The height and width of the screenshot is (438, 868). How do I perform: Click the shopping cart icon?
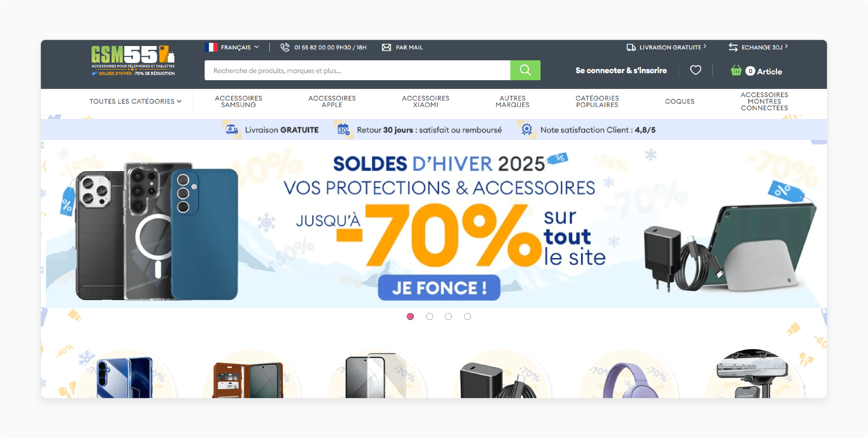pyautogui.click(x=736, y=70)
